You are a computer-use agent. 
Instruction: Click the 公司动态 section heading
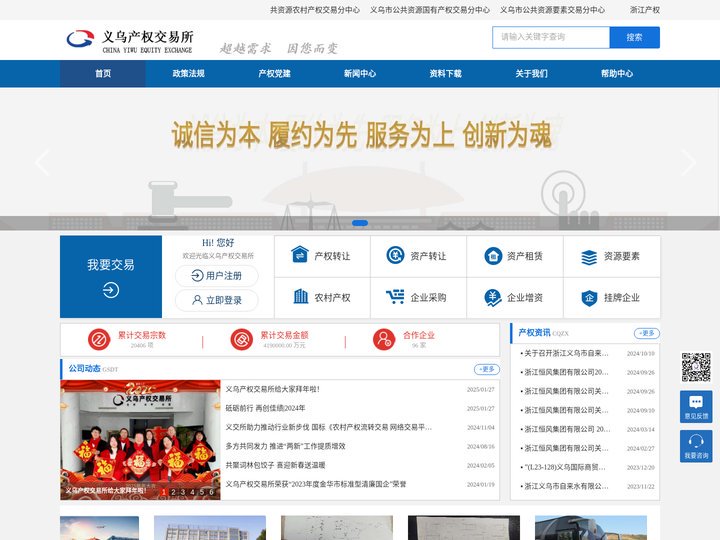(x=84, y=368)
